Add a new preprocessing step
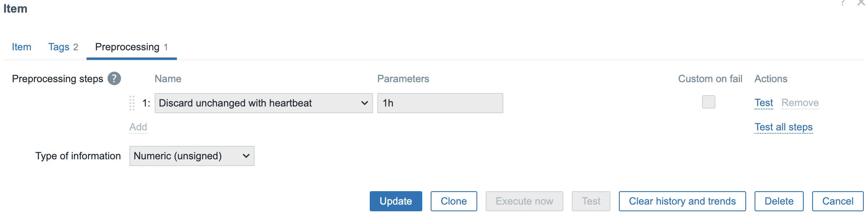The height and width of the screenshot is (218, 868). pos(138,127)
